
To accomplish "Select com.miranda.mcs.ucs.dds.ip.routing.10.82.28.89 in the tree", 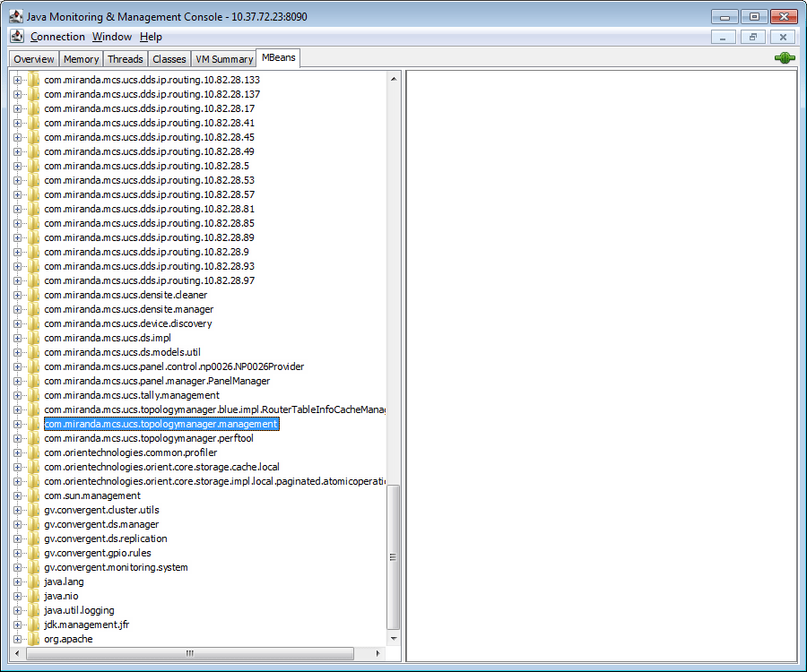I will (149, 237).
